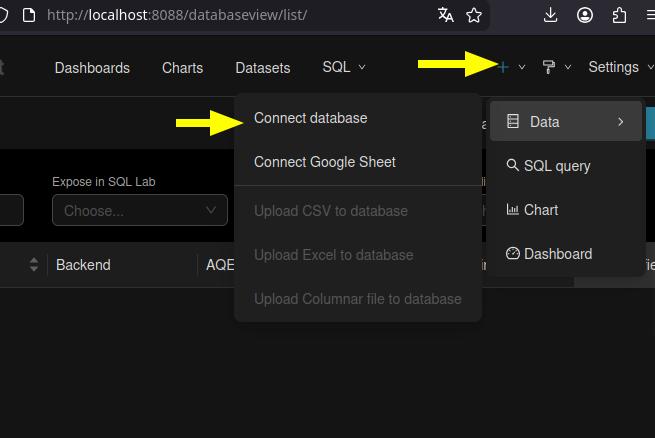Viewport: 655px width, 438px height.
Task: Click the blue plus new item icon
Action: click(503, 67)
